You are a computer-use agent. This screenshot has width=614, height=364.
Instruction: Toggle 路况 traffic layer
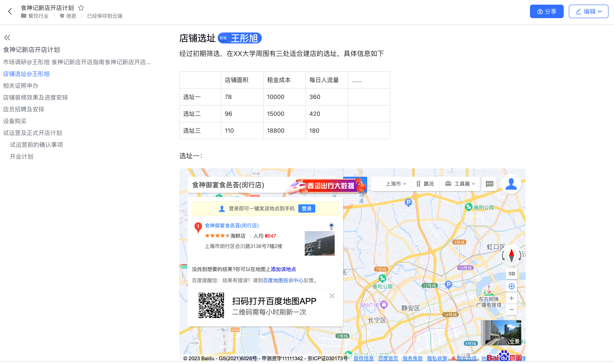425,184
